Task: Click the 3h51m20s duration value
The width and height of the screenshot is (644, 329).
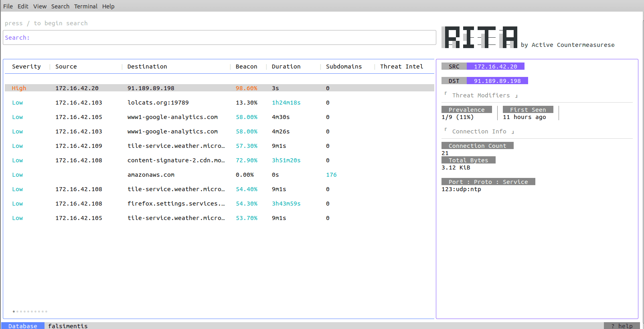Action: tap(286, 160)
